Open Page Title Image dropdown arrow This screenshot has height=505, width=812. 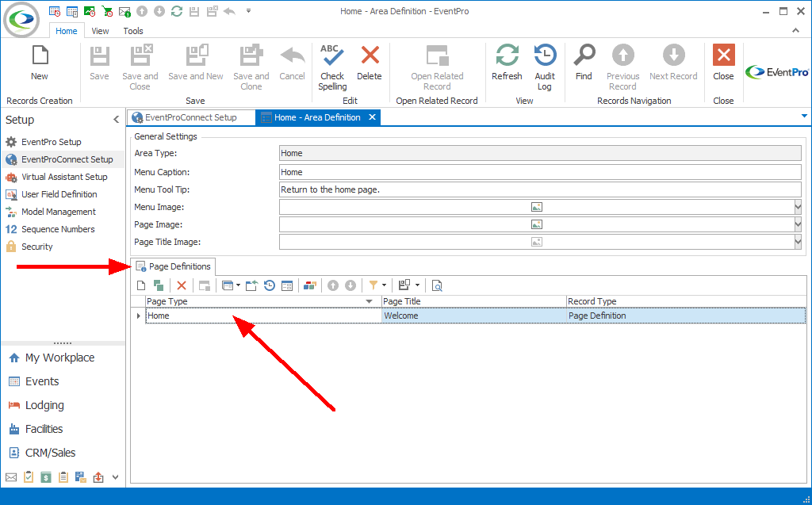tap(798, 242)
